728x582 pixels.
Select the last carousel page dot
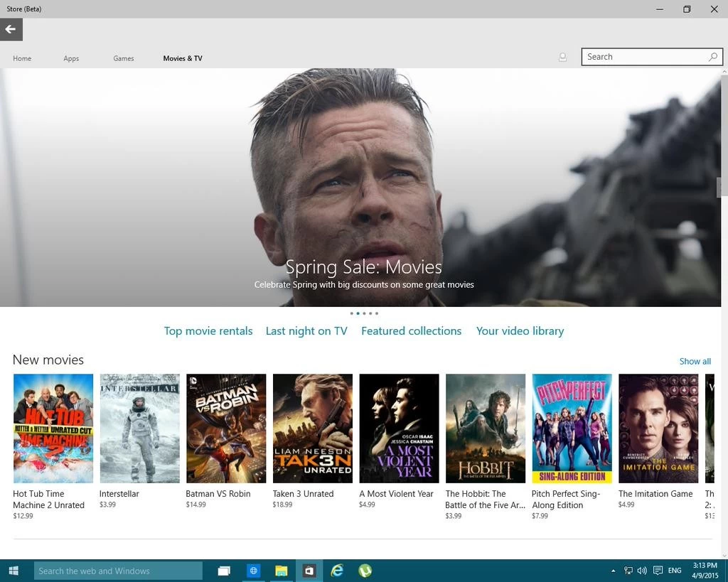click(377, 313)
